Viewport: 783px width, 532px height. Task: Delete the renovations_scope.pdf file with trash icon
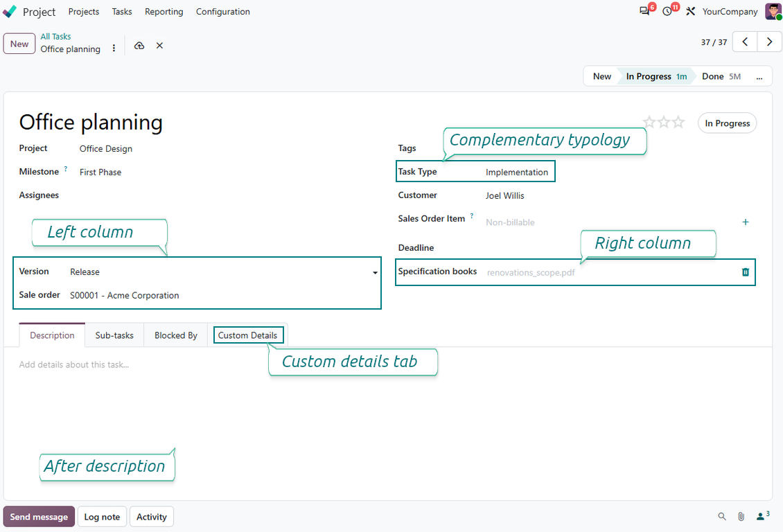coord(746,272)
